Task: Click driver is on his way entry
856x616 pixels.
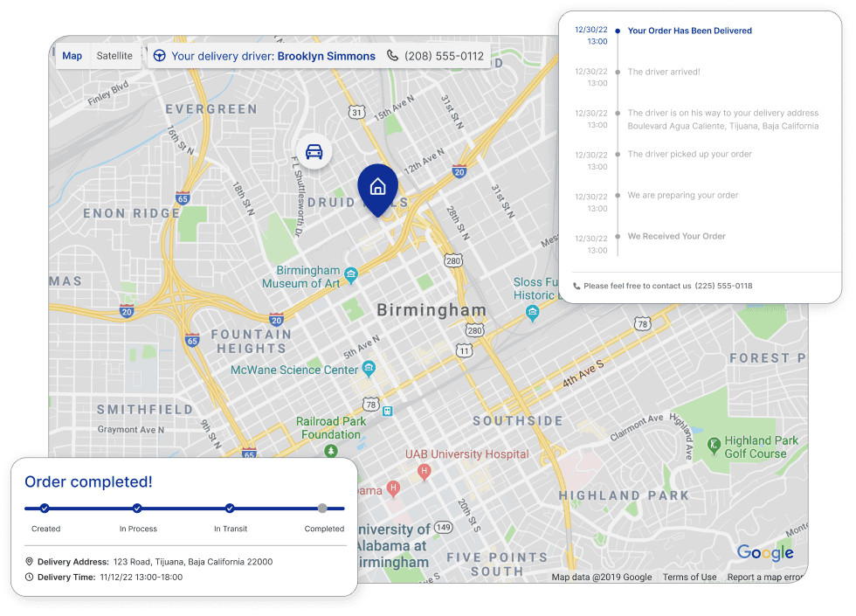Action: 723,113
